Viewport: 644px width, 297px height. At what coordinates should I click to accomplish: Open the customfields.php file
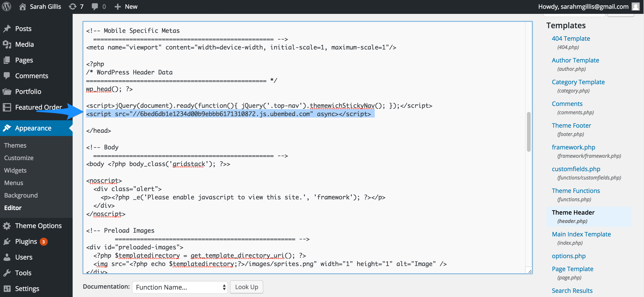tap(576, 169)
